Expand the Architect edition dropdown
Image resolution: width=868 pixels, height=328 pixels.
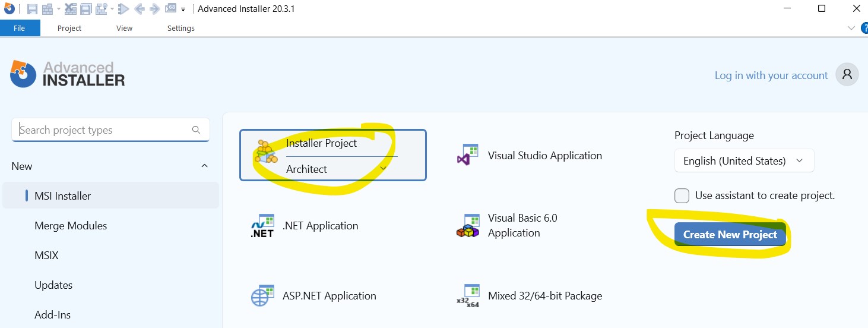(383, 169)
